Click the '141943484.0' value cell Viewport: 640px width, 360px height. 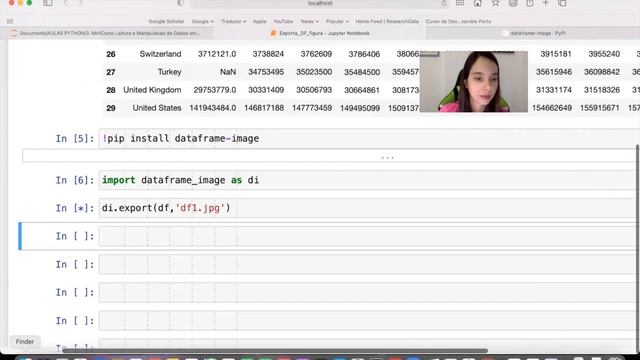pos(213,108)
